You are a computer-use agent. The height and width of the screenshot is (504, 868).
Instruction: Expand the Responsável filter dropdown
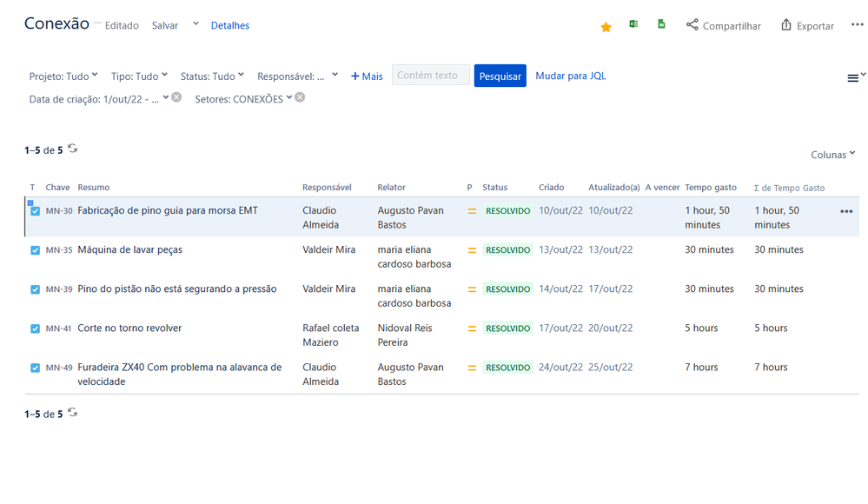297,76
